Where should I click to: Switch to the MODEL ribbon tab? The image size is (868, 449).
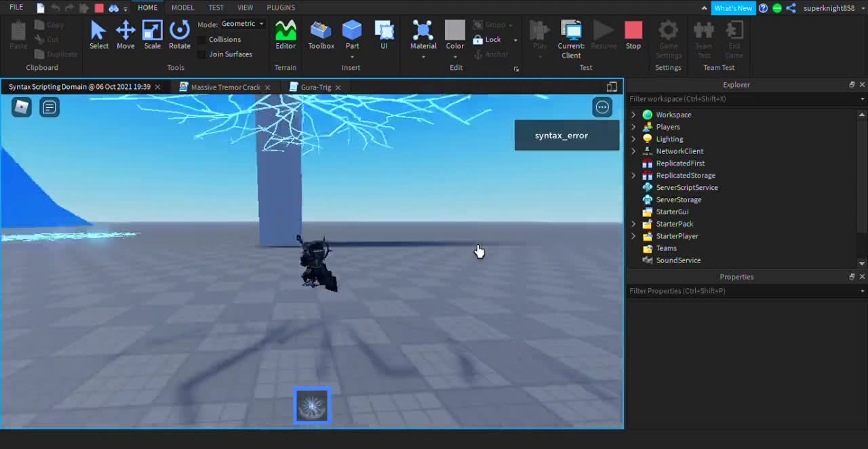tap(182, 7)
